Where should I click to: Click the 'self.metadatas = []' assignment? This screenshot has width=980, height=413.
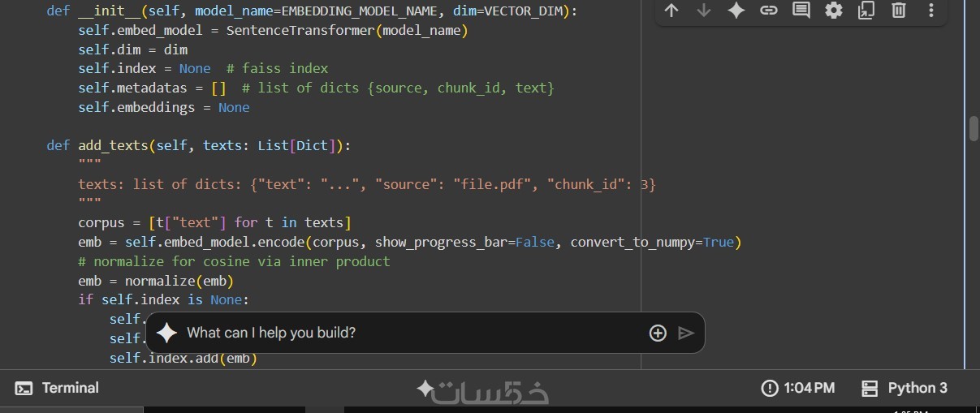click(152, 88)
